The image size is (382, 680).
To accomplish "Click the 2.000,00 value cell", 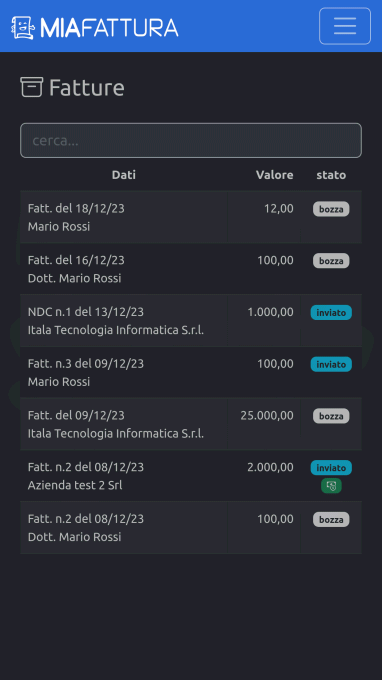I will pos(270,467).
